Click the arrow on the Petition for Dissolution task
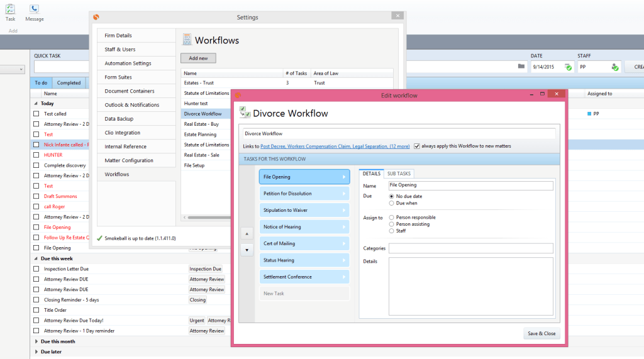Screen dimensions: 644x359 point(343,194)
